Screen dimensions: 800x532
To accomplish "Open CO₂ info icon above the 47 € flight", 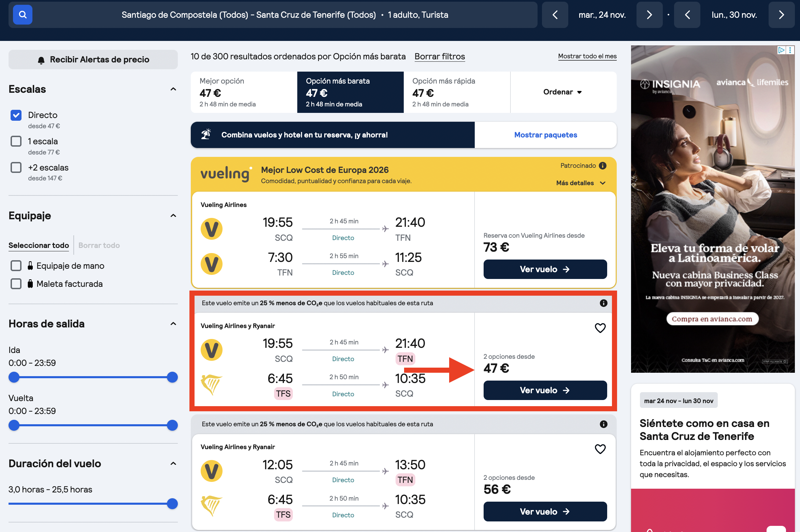I will (603, 303).
